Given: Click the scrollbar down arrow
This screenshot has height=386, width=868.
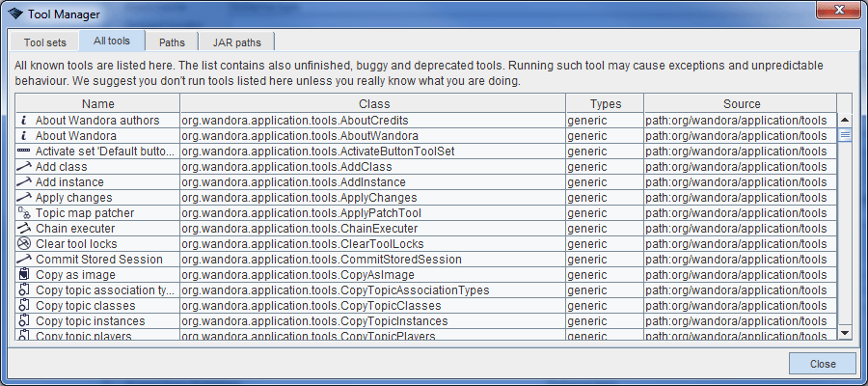Looking at the screenshot, I should [845, 332].
